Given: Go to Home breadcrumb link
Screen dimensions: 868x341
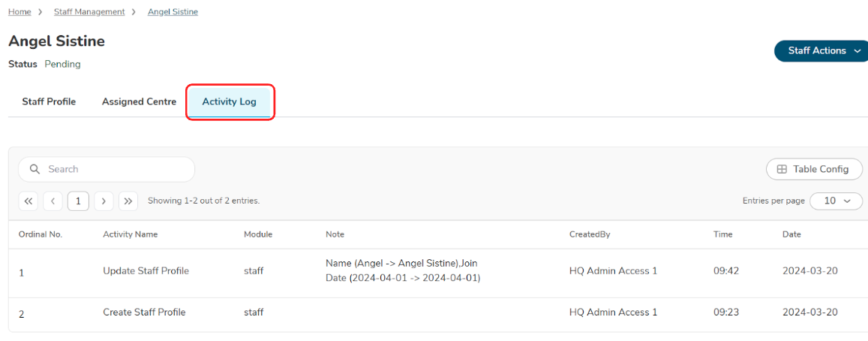Looking at the screenshot, I should (20, 12).
